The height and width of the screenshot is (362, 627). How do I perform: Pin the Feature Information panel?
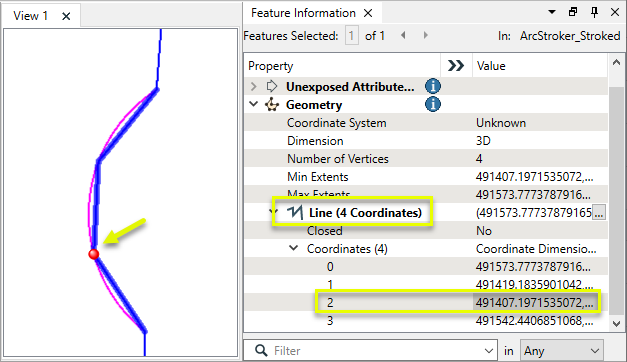coord(594,12)
